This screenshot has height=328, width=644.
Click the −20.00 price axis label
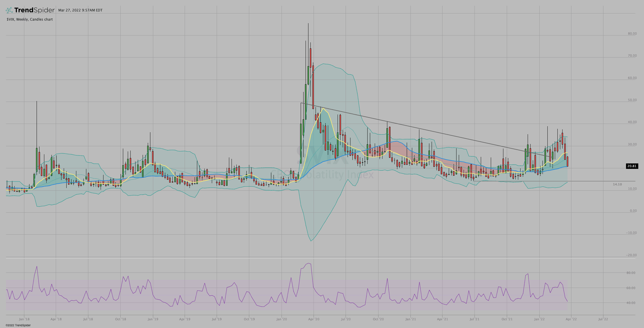[631, 255]
